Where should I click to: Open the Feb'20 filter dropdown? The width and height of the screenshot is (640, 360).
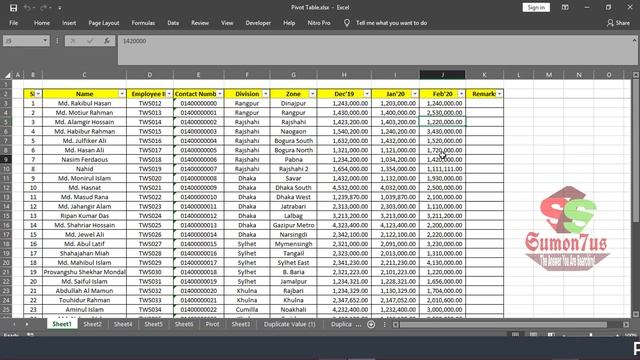coord(461,94)
